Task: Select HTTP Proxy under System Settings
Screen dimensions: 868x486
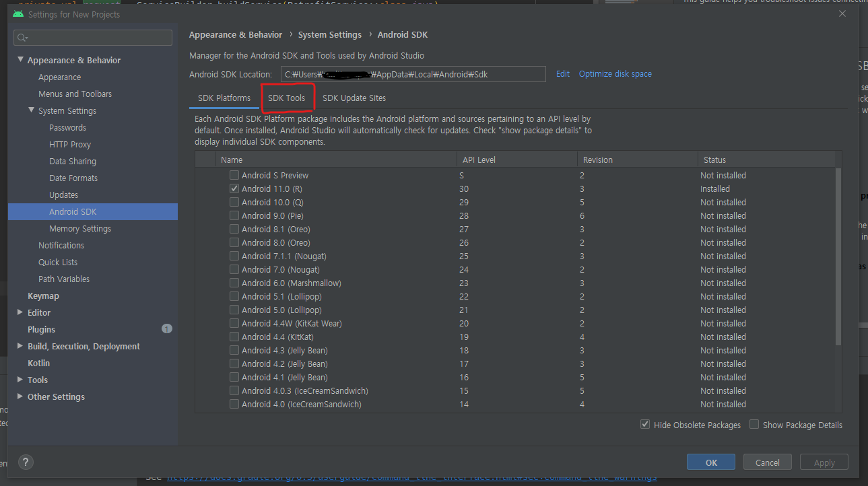Action: click(70, 144)
